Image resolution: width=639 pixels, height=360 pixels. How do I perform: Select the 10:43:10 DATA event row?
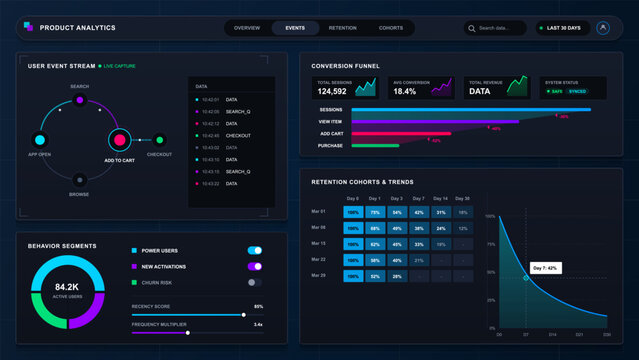coord(231,159)
